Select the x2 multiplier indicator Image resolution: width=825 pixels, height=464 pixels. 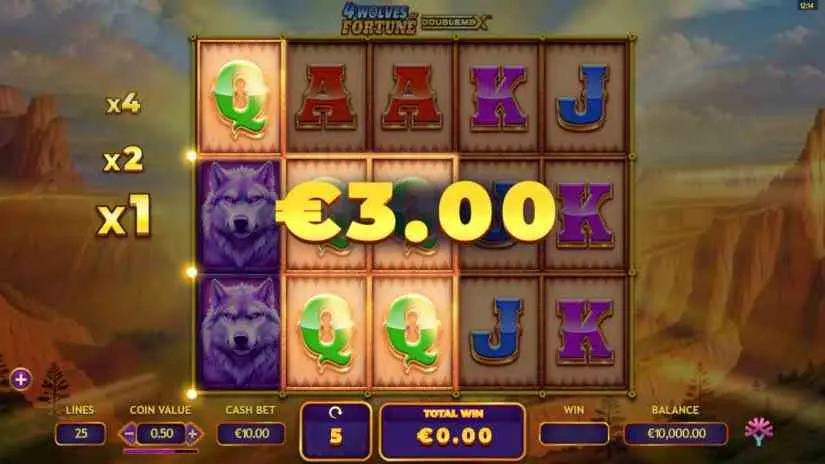(123, 159)
